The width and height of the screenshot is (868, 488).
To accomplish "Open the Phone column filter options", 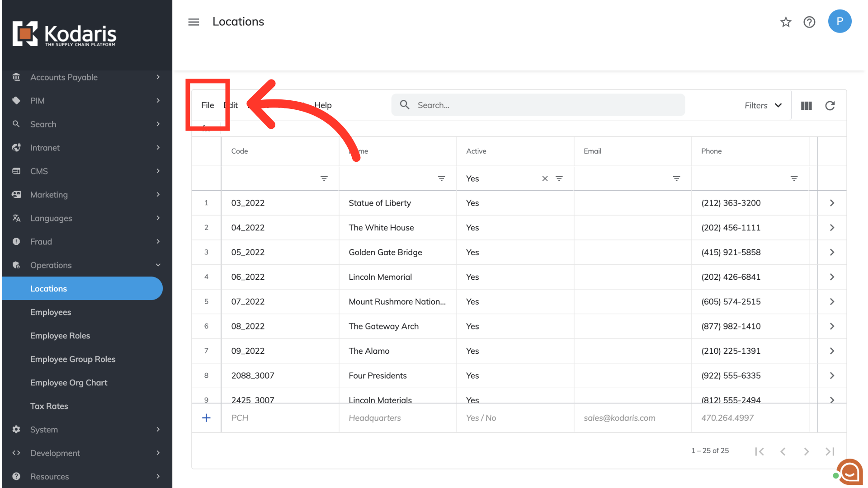I will (794, 179).
